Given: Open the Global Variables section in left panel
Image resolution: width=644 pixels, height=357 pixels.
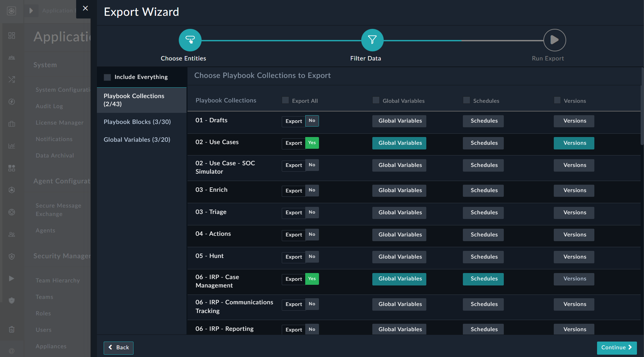Looking at the screenshot, I should tap(137, 140).
